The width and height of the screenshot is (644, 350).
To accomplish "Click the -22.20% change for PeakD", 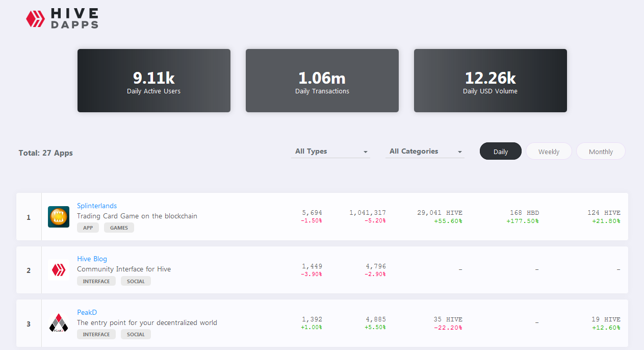I will click(x=448, y=328).
